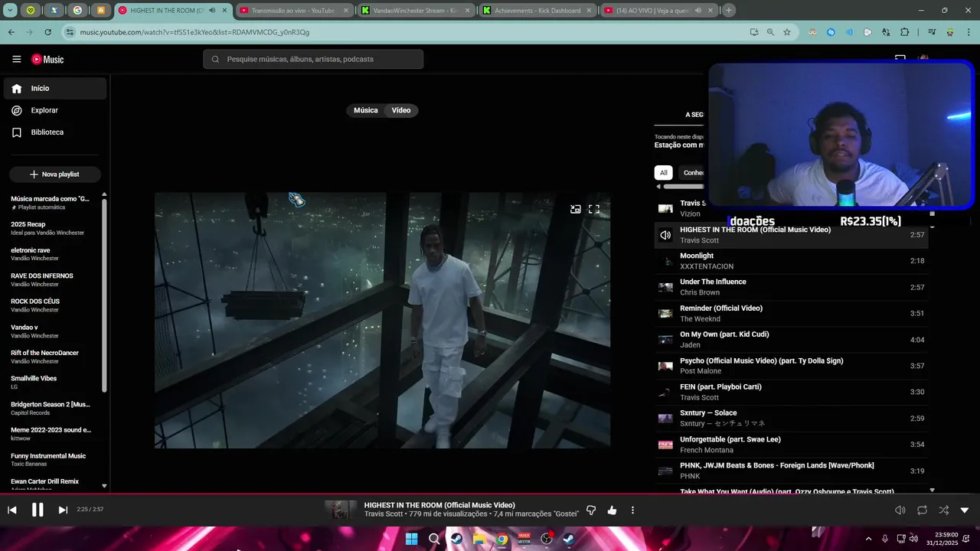980x551 pixels.
Task: Open the Chrome taskbar icon
Action: (x=501, y=539)
